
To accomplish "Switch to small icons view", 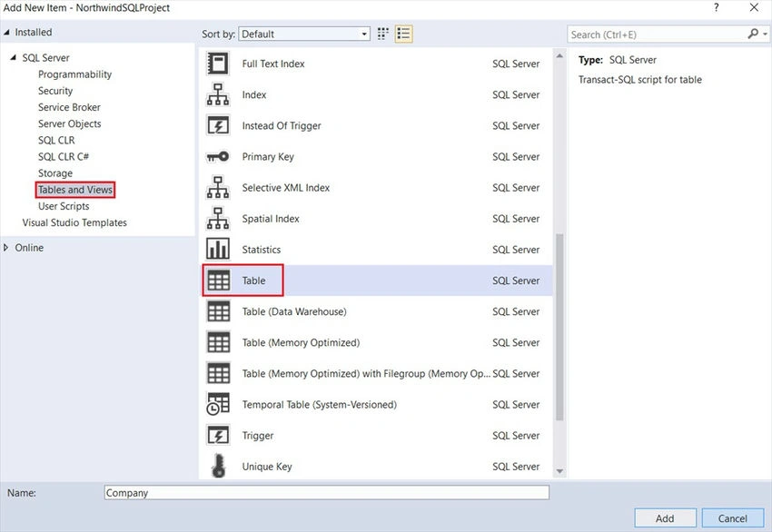I will tap(383, 34).
